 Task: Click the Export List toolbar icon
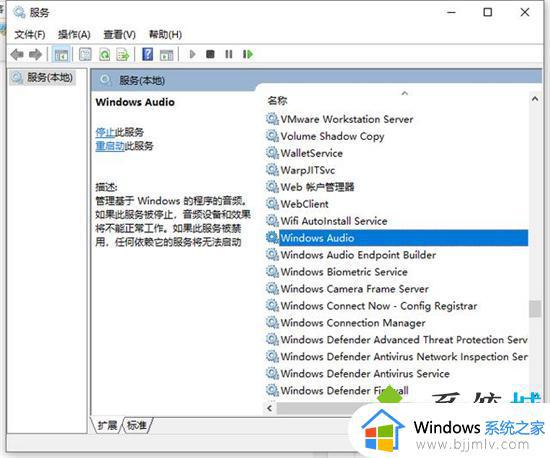pyautogui.click(x=123, y=54)
